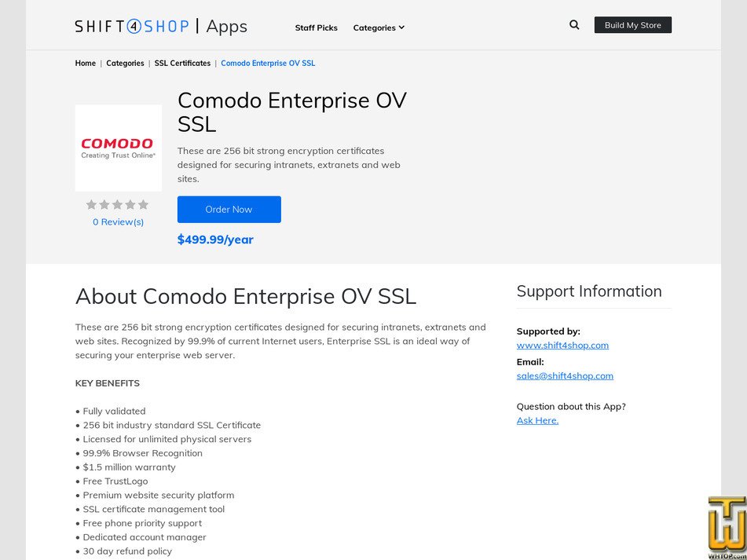Select Staff Picks in the navigation
Screen dimensions: 747x560
pos(316,27)
